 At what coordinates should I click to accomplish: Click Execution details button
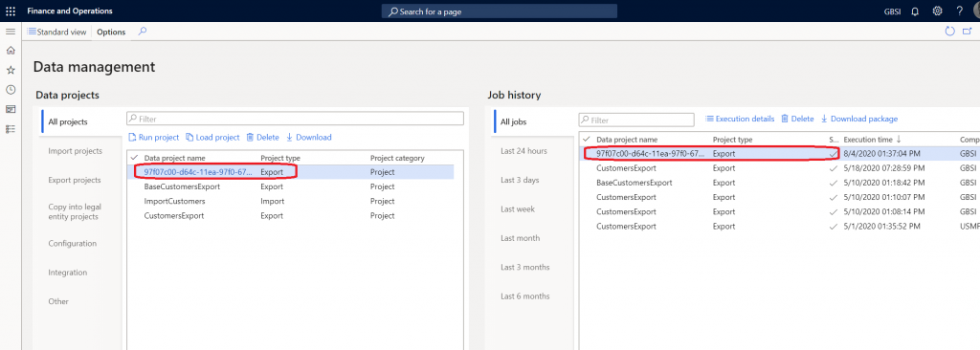point(740,119)
